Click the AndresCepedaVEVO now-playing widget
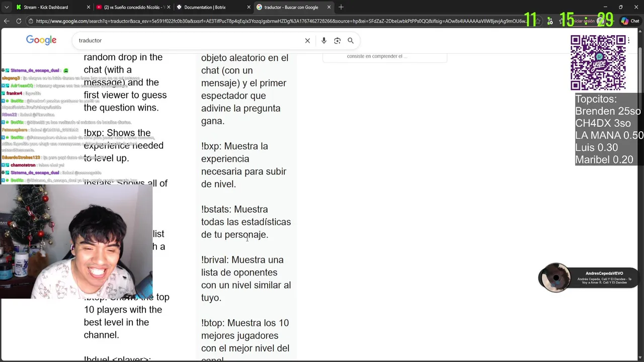The height and width of the screenshot is (362, 644). (x=589, y=278)
